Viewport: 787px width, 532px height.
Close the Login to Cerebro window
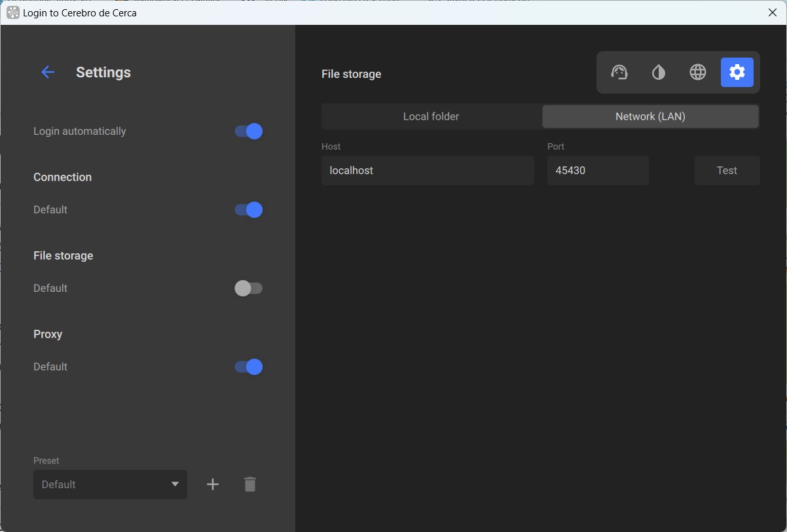(772, 12)
